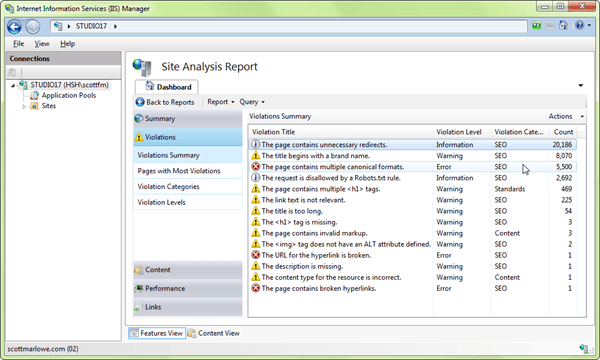Click the green refresh icon in toolbar
600x360 pixels.
pyautogui.click(x=536, y=25)
